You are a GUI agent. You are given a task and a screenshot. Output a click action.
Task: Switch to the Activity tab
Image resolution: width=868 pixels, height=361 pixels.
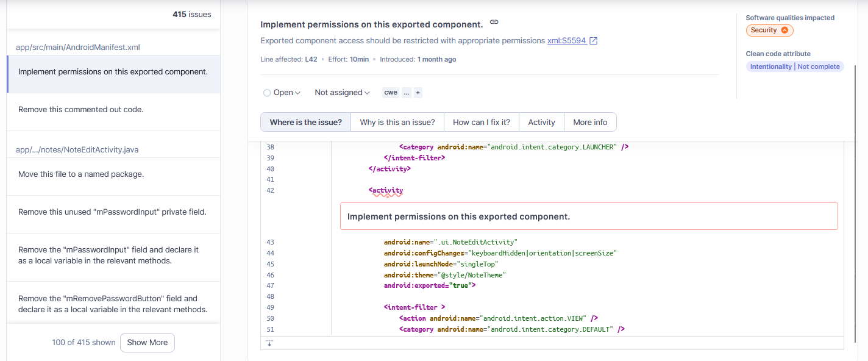point(541,122)
